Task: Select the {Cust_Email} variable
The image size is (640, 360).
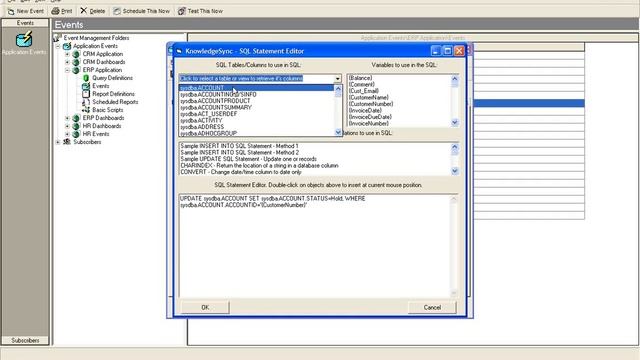Action: pyautogui.click(x=364, y=91)
